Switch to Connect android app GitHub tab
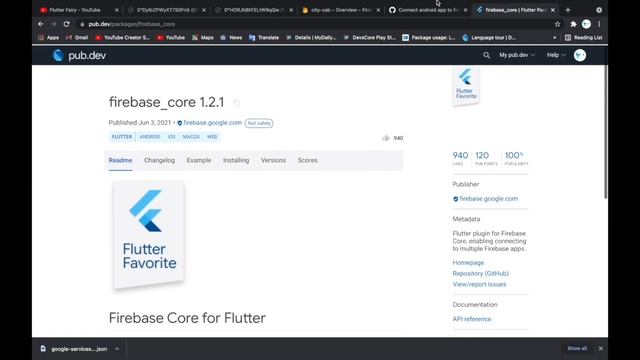This screenshot has height=360, width=640. tap(428, 10)
